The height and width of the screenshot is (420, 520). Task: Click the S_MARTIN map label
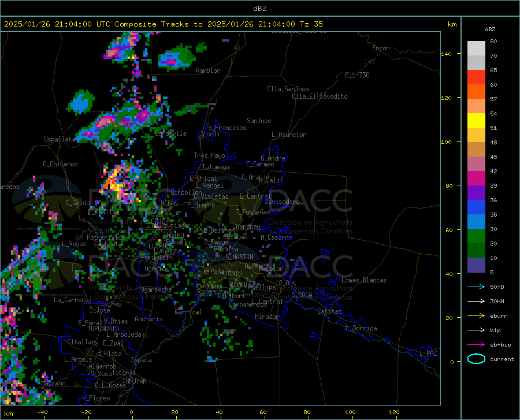[x=239, y=257]
